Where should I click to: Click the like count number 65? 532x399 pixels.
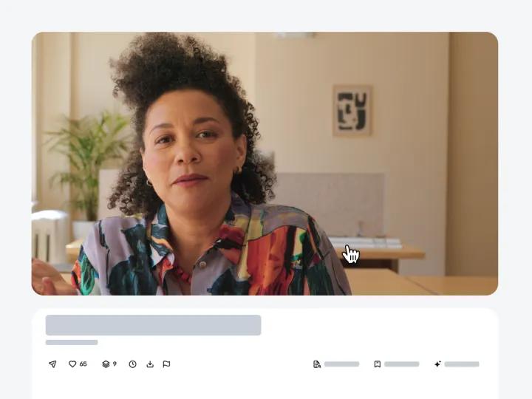click(x=83, y=364)
